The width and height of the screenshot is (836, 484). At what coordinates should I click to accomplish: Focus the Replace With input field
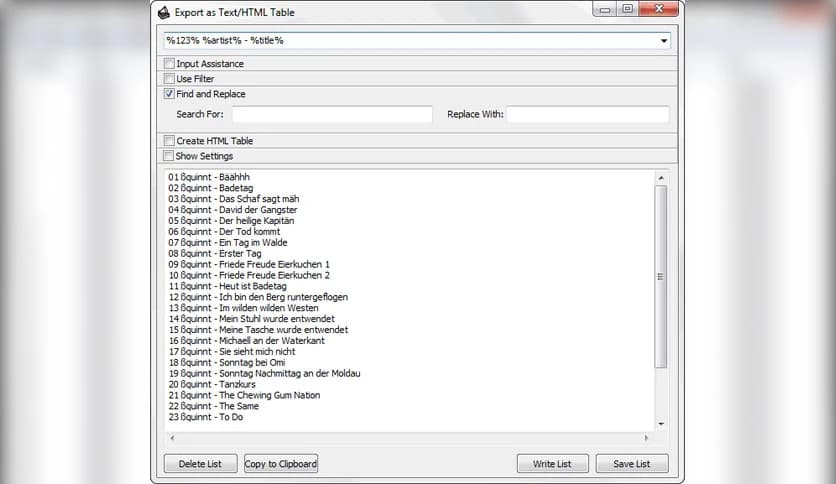tap(588, 114)
